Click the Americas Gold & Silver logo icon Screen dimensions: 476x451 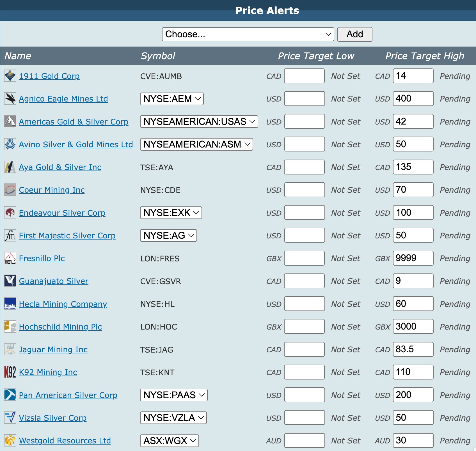pos(10,121)
